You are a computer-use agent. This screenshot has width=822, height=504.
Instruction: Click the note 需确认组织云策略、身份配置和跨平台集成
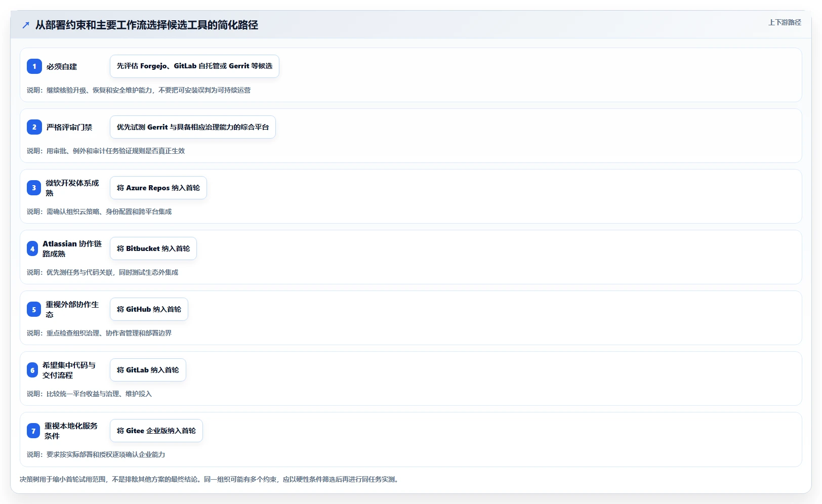click(99, 212)
